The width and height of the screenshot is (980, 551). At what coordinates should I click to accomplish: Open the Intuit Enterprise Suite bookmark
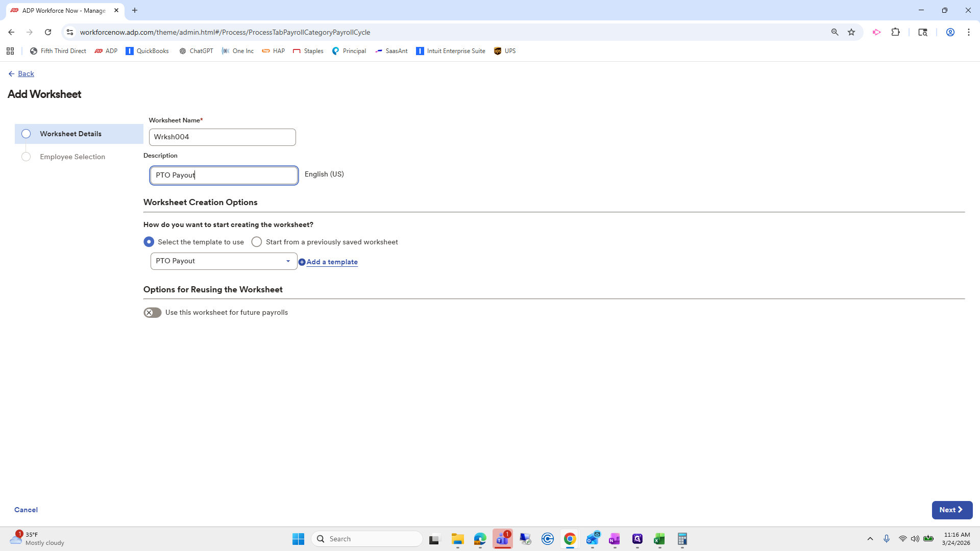point(450,51)
